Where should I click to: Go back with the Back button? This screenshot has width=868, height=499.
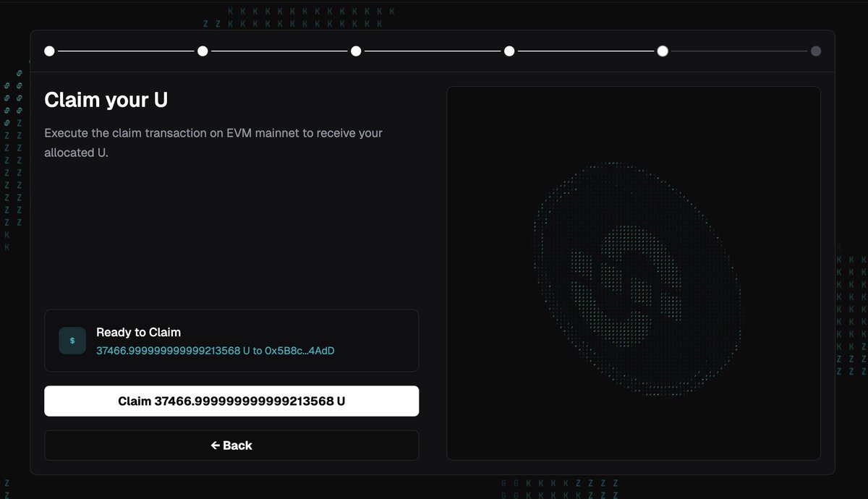(231, 445)
